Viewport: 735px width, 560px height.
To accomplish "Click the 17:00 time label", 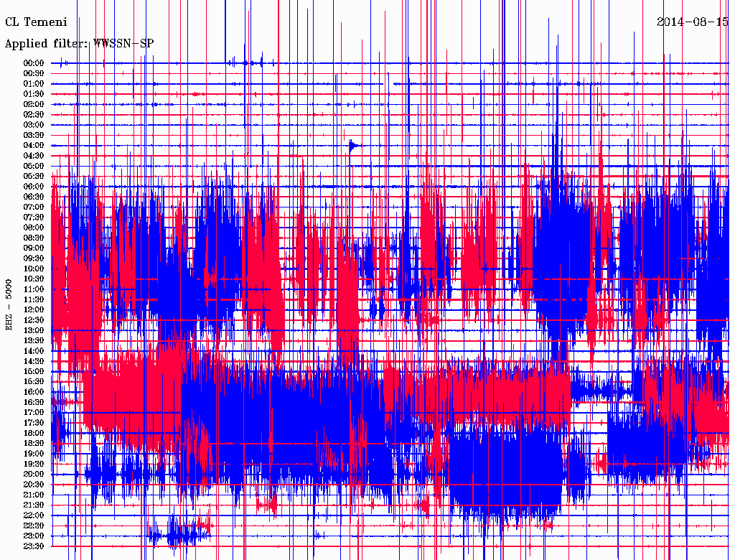I will [x=34, y=412].
